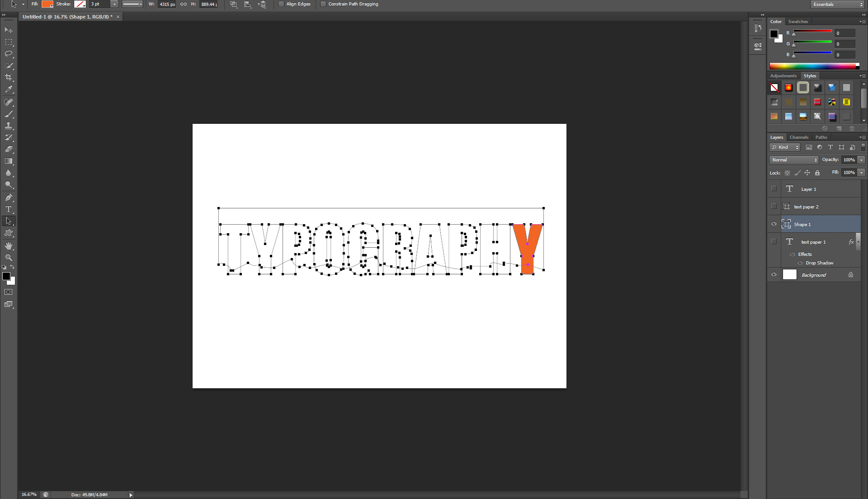Image resolution: width=868 pixels, height=499 pixels.
Task: Enable Constrain Path Dragging checkbox
Action: (x=323, y=4)
